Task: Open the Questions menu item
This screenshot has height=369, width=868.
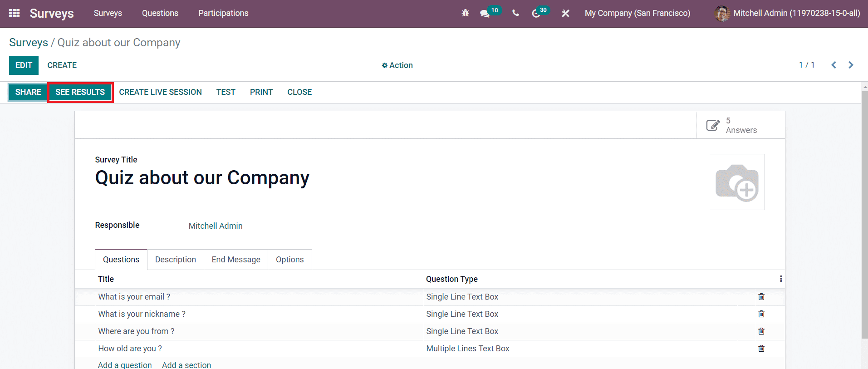Action: click(x=160, y=13)
